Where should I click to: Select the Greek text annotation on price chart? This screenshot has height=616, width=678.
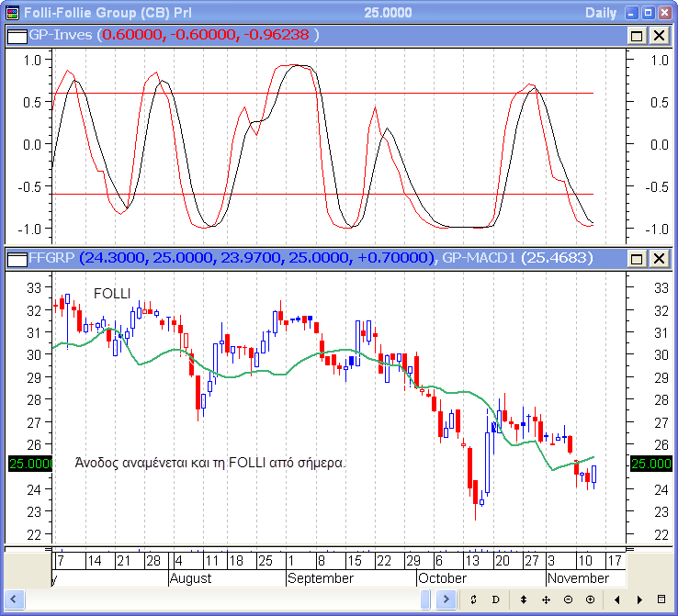pyautogui.click(x=210, y=464)
